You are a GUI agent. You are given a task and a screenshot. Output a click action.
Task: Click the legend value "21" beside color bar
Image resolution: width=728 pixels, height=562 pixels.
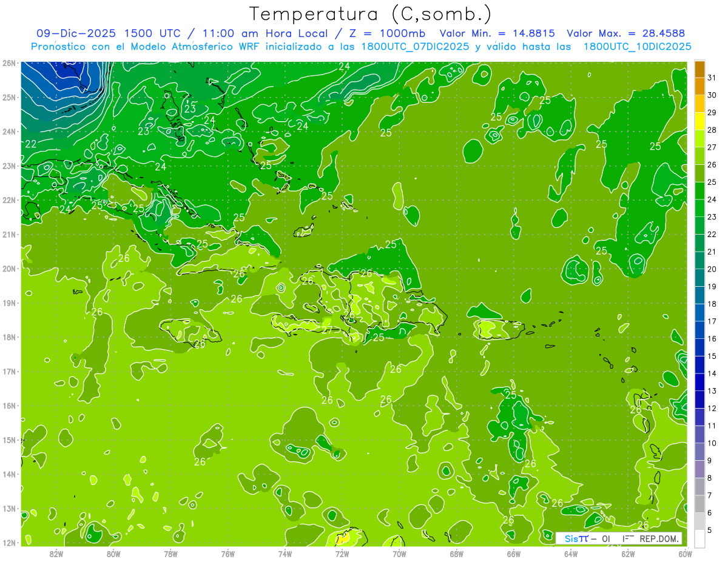point(712,252)
